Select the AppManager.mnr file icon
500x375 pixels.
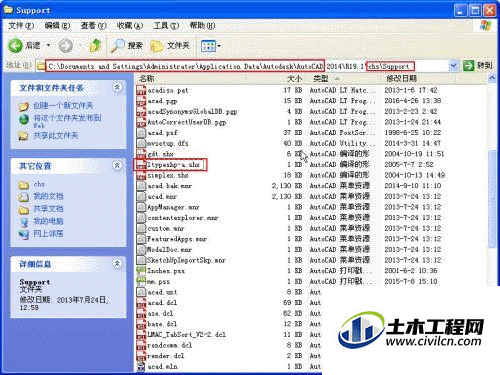(141, 207)
